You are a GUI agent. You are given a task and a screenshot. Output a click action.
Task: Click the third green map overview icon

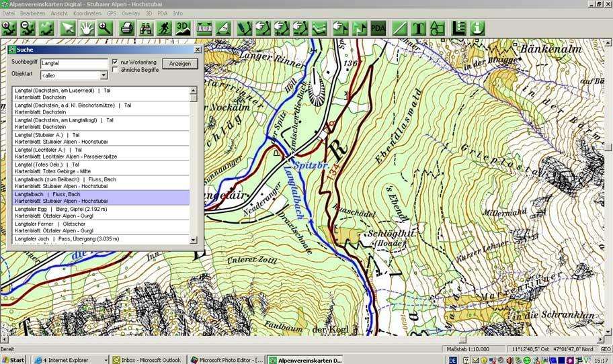(x=46, y=28)
